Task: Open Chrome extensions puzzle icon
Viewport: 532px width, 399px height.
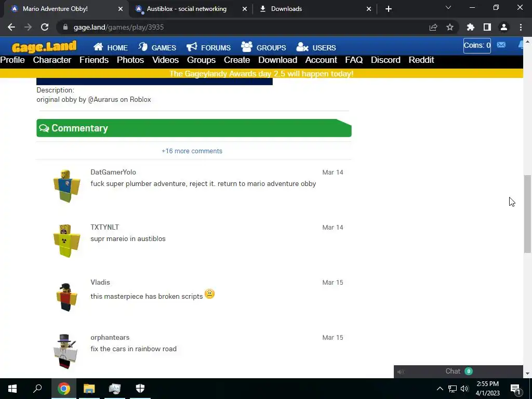Action: pos(471,27)
